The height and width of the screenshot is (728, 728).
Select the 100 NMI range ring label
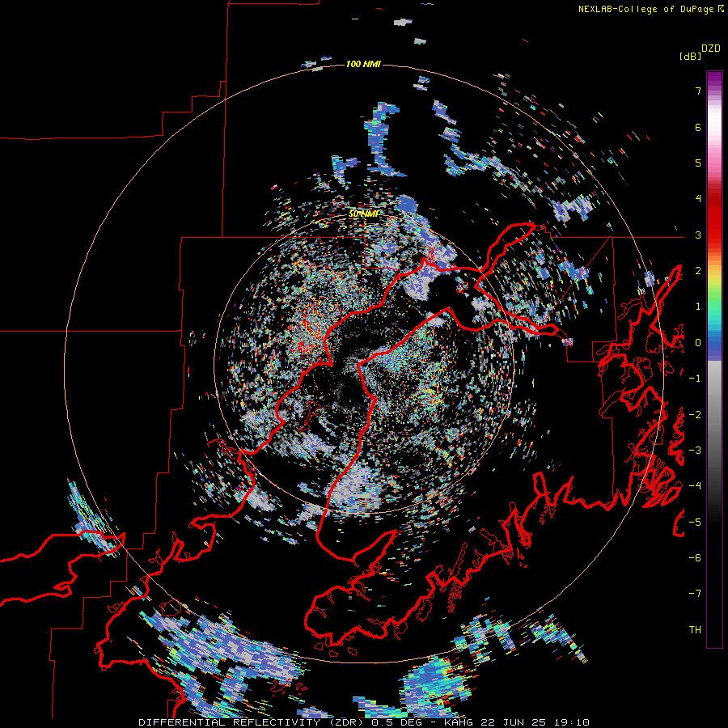point(363,64)
